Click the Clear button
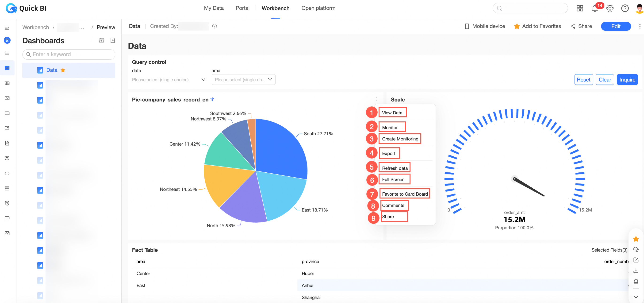The height and width of the screenshot is (303, 644). pyautogui.click(x=605, y=80)
